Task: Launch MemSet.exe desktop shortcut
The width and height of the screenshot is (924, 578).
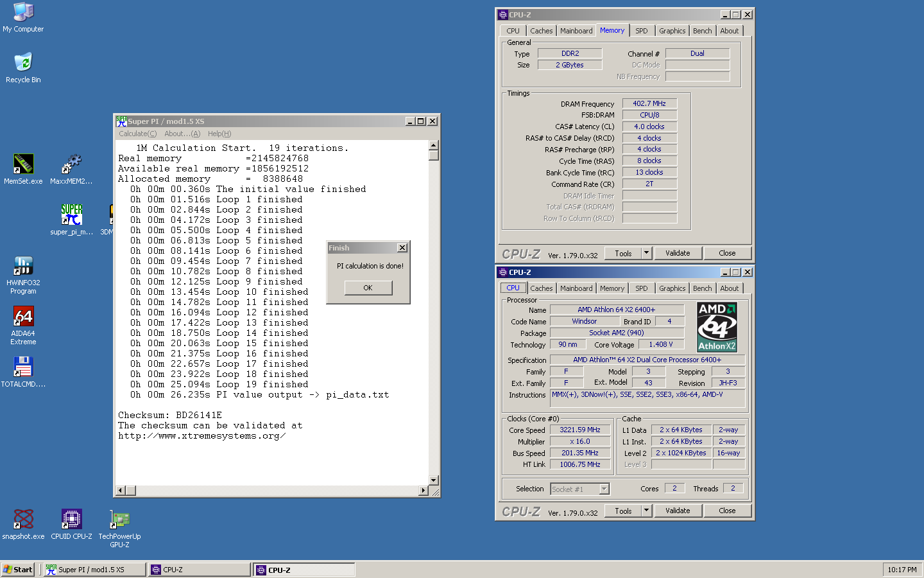Action: point(23,170)
